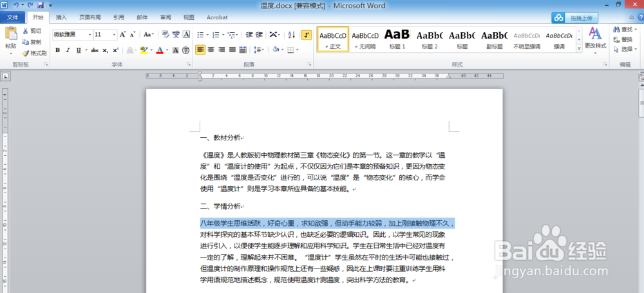
Task: Open line spacing dropdown
Action: click(259, 50)
